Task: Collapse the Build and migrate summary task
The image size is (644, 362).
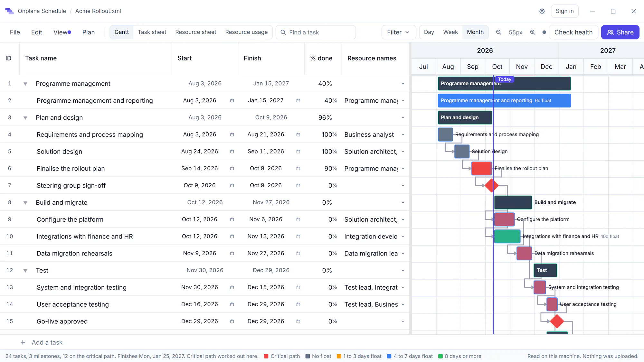Action: pyautogui.click(x=25, y=203)
